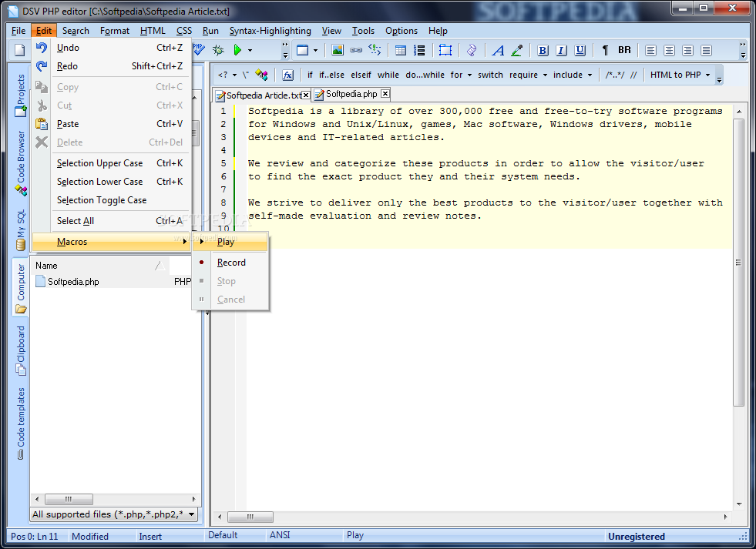
Task: Click the Align Right icon
Action: [x=687, y=50]
